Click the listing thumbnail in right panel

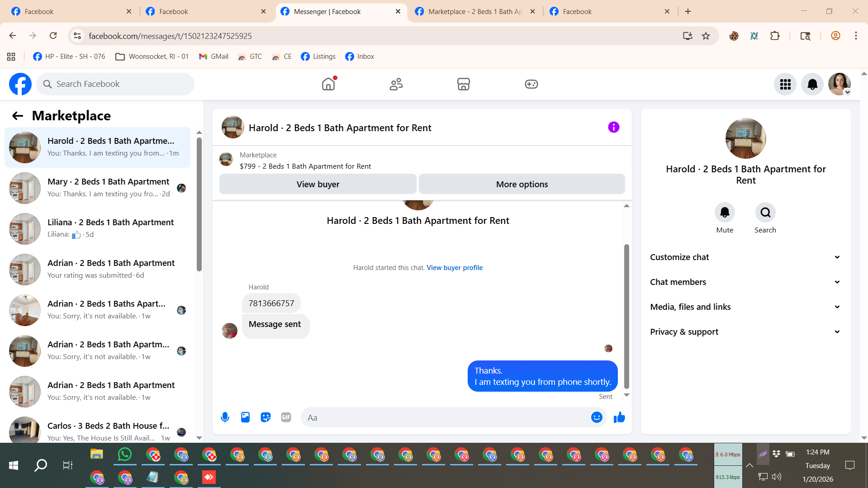(746, 138)
